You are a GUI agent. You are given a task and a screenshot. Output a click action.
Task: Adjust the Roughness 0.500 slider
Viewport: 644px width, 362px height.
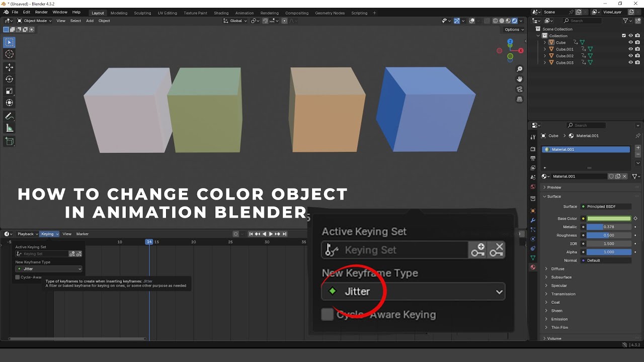pyautogui.click(x=609, y=235)
